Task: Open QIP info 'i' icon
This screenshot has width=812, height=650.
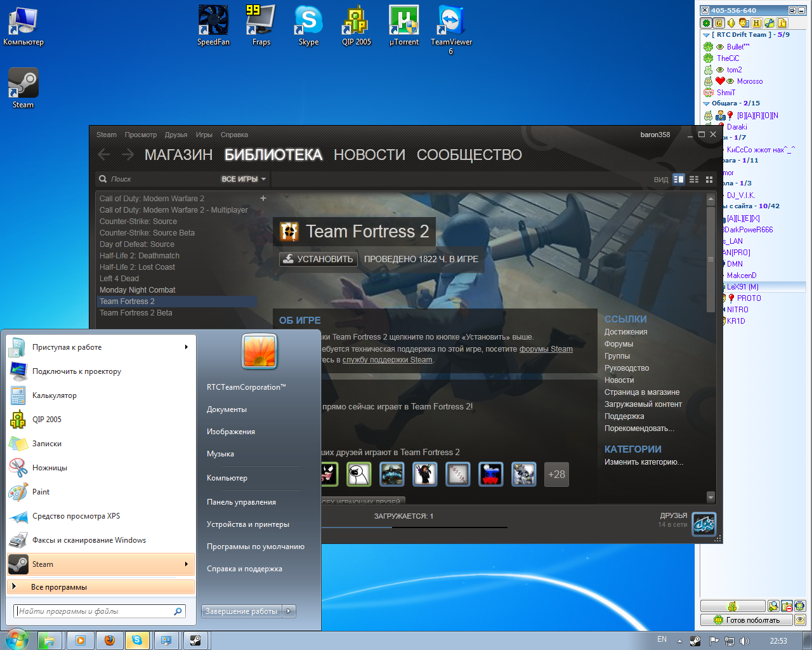Action: click(782, 23)
